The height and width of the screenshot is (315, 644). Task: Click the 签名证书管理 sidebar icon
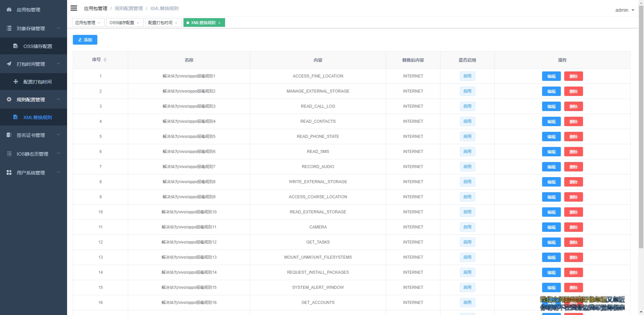click(9, 135)
